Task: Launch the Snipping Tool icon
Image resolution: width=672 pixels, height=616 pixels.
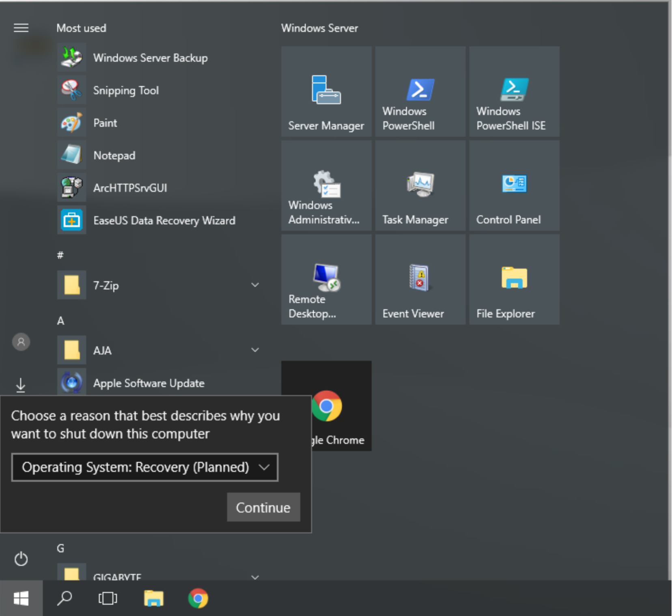Action: [x=71, y=90]
